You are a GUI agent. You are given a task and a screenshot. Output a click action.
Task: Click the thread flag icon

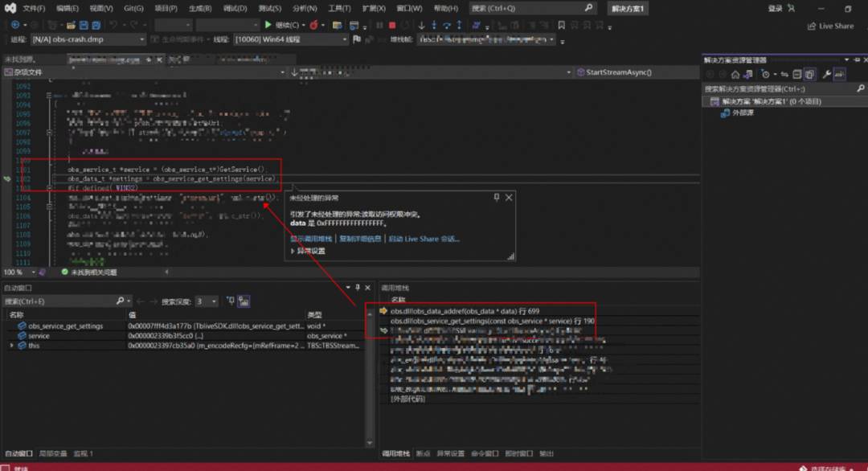(357, 39)
